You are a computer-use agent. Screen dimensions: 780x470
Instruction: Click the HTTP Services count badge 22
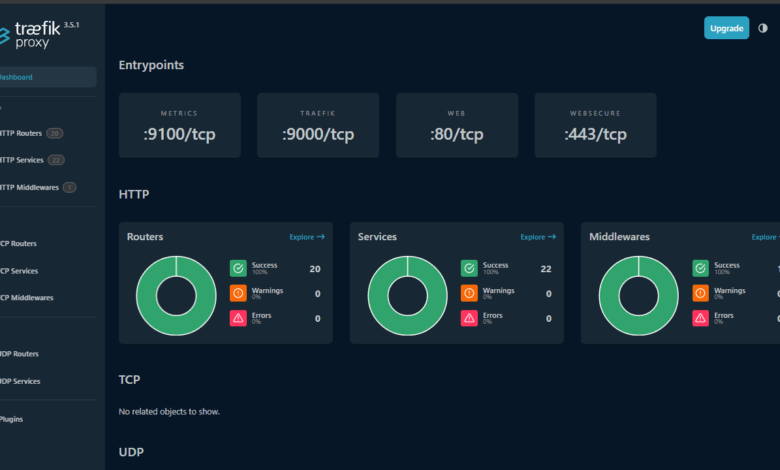56,160
